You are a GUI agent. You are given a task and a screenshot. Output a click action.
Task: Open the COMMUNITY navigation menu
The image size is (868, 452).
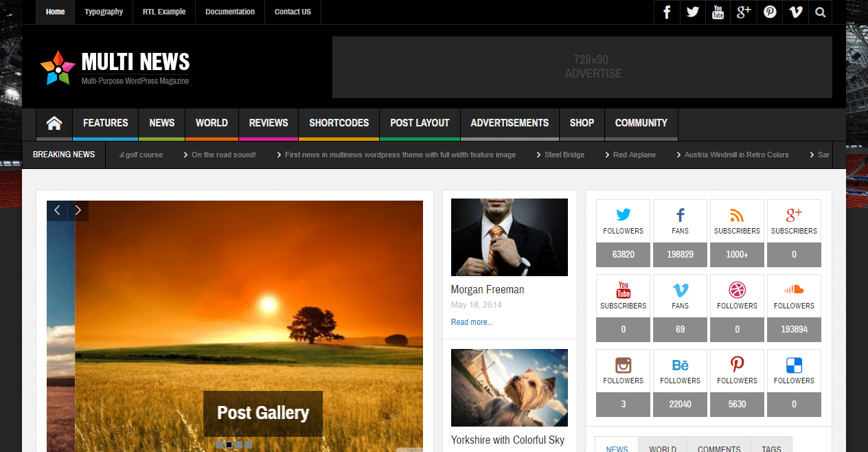coord(641,124)
